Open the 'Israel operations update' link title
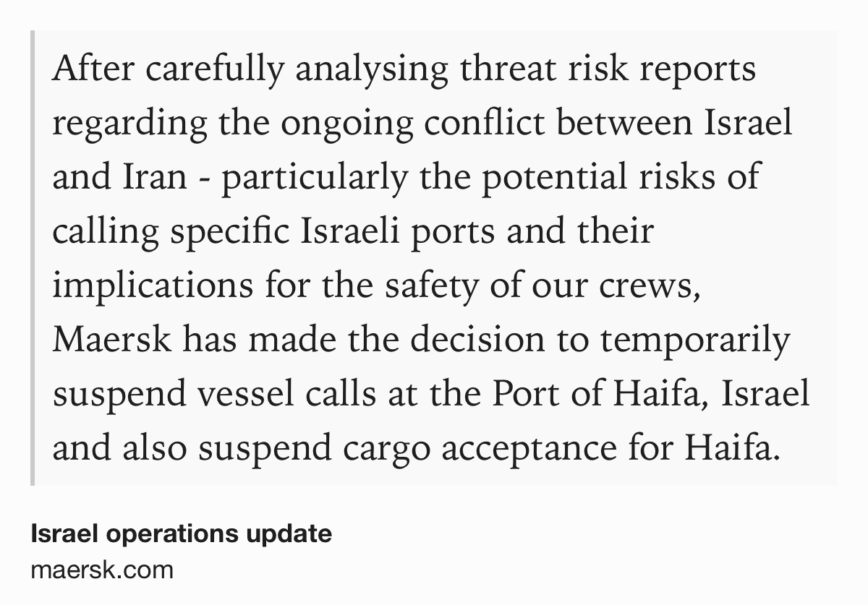Viewport: 868px width, 605px height. point(182,534)
